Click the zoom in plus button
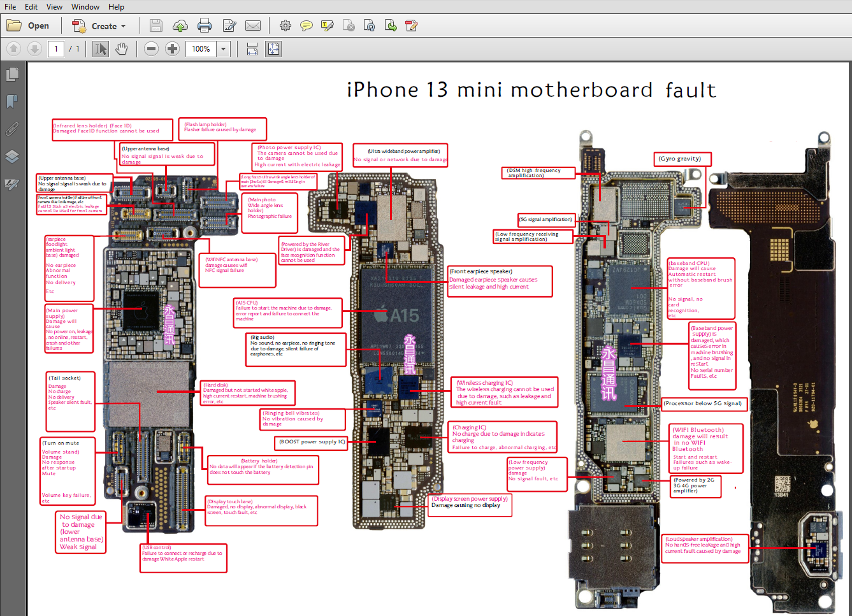This screenshot has width=852, height=616. (172, 49)
